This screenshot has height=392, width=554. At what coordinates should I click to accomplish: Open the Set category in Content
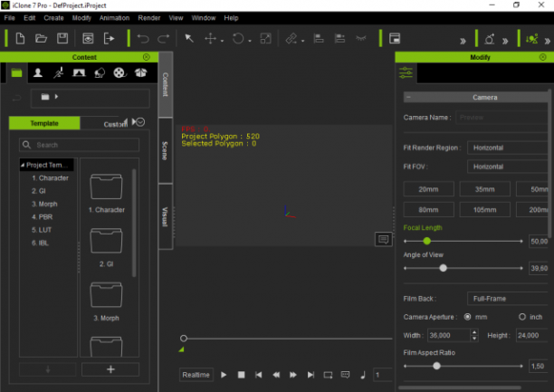click(100, 72)
